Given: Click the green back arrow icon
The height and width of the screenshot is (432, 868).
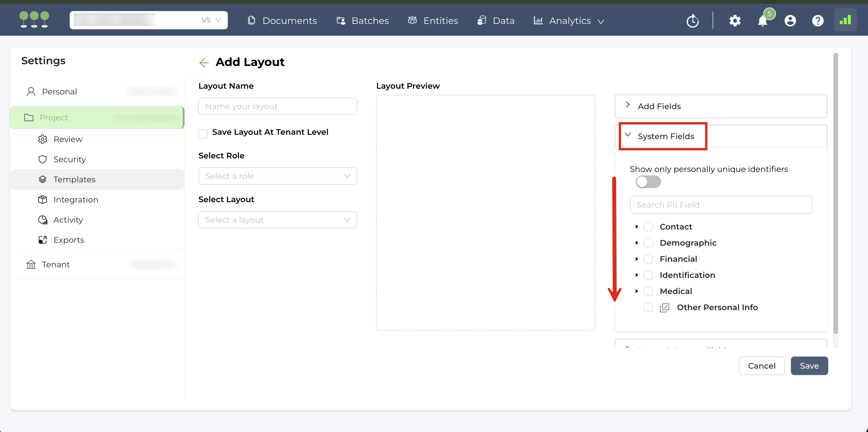Looking at the screenshot, I should [x=204, y=62].
